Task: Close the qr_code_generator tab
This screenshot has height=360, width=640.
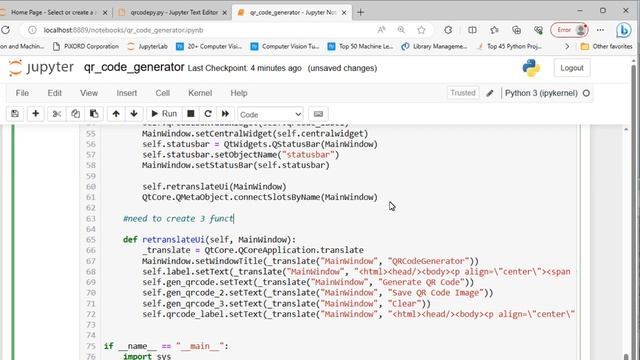Action: click(x=344, y=13)
